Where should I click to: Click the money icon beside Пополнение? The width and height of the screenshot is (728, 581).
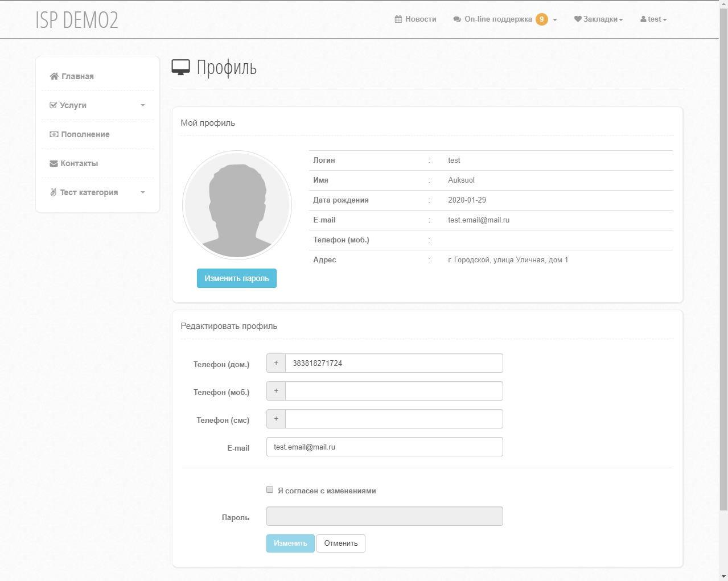pyautogui.click(x=54, y=134)
